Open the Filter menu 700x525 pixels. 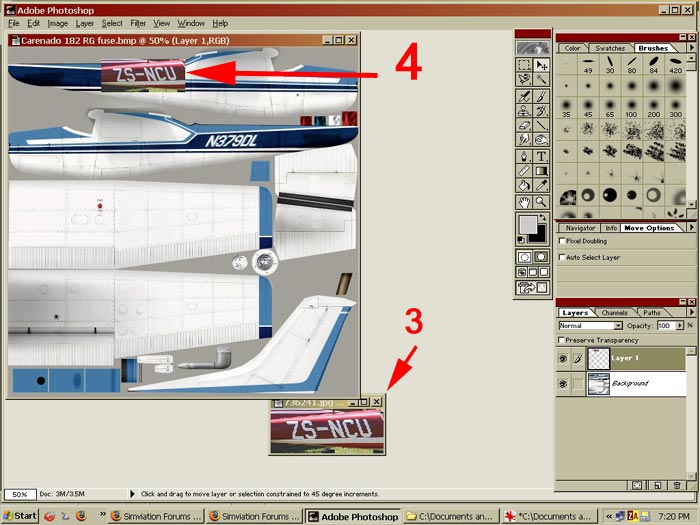click(x=138, y=23)
